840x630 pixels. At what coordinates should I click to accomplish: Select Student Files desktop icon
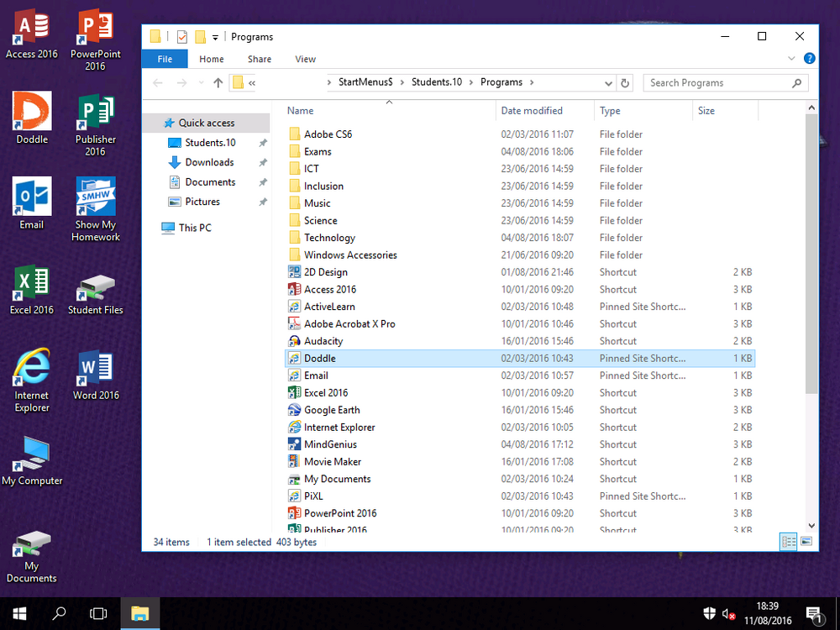pyautogui.click(x=96, y=294)
